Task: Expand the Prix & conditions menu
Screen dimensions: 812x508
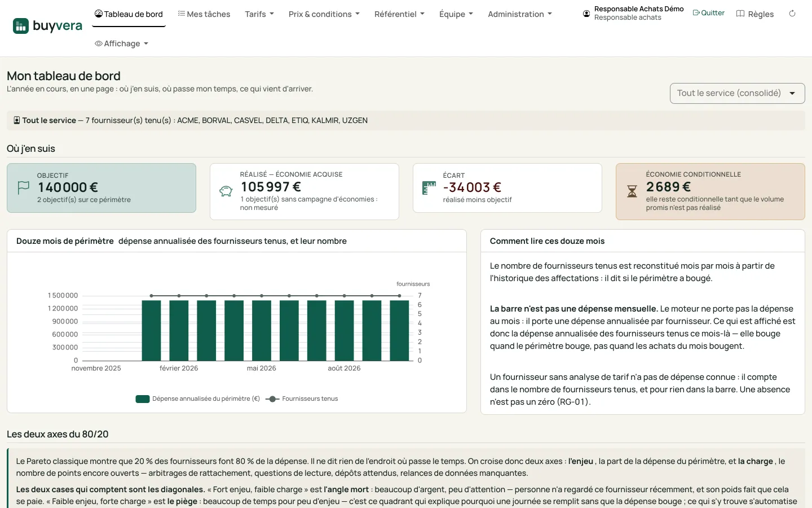Action: (324, 14)
